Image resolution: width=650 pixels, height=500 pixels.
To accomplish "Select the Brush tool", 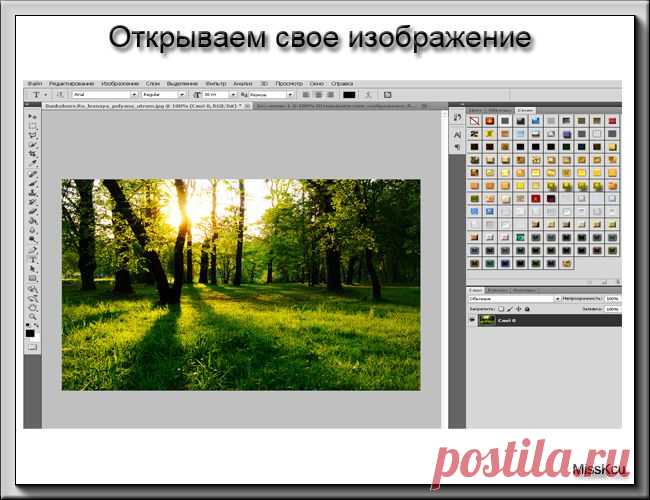I will (x=32, y=183).
